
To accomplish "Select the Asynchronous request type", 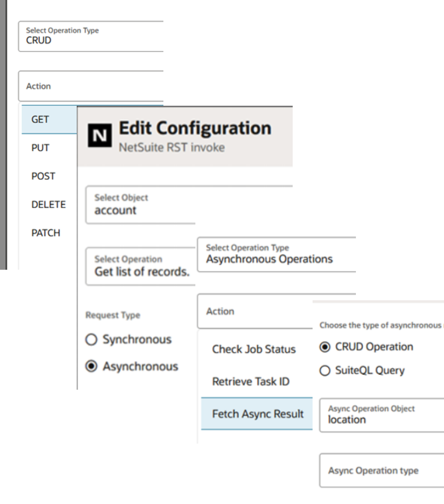I will (92, 366).
